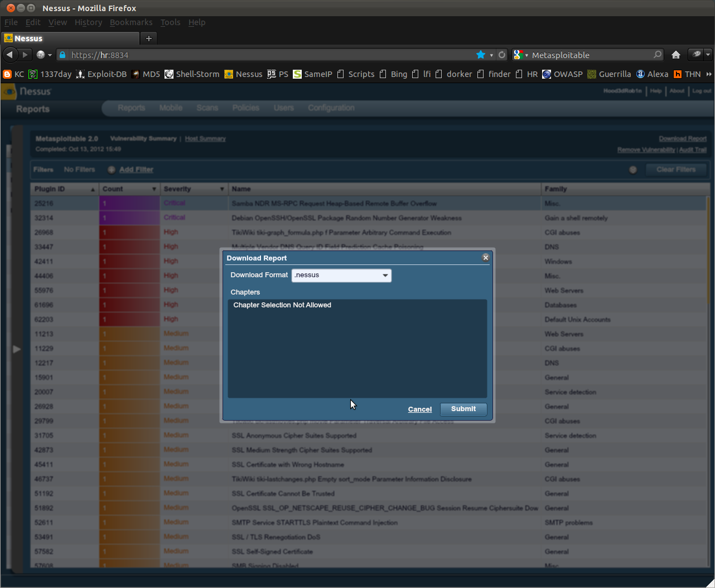Open the Help menu

pyautogui.click(x=197, y=22)
